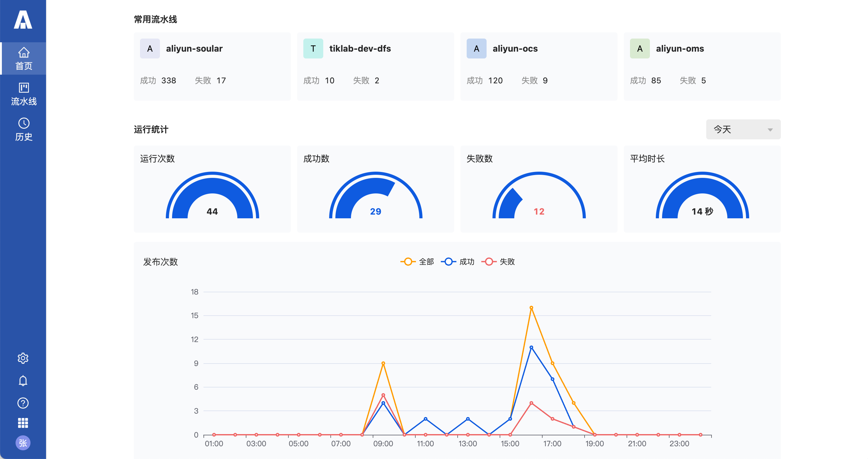Viewport: 868px width, 459px height.
Task: Click the aliyun-soular letter A badge
Action: click(150, 49)
